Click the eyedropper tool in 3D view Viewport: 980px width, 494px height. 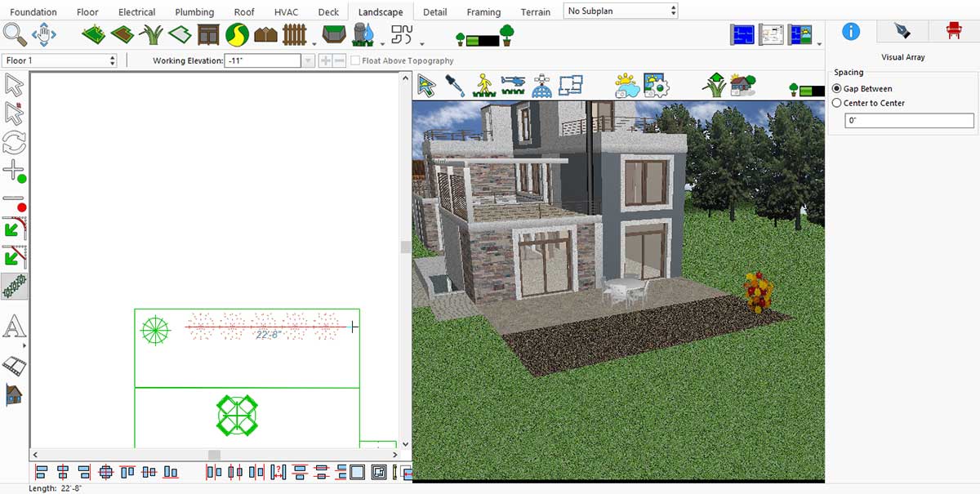[x=455, y=86]
